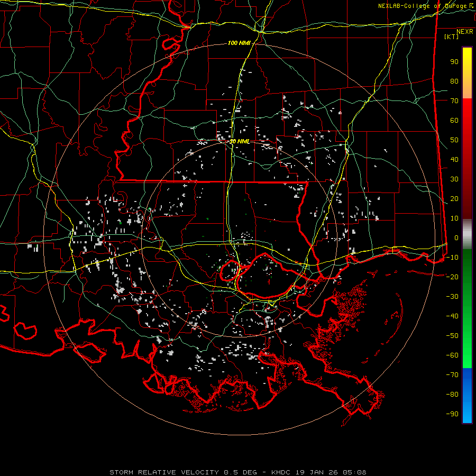
Task: Click the 60 value on velocity scale
Action: pyautogui.click(x=454, y=120)
